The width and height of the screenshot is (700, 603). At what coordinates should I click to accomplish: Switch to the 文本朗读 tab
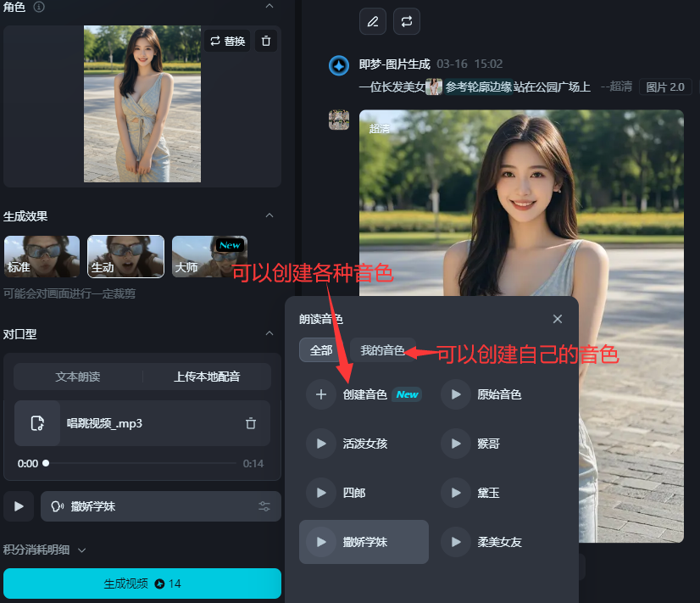click(x=78, y=377)
